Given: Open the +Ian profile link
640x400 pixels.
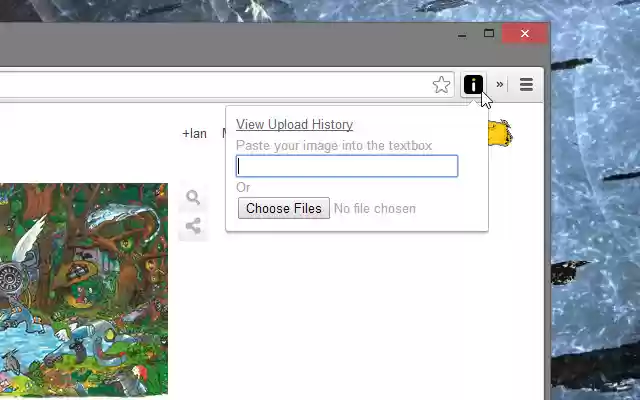Looking at the screenshot, I should (194, 133).
